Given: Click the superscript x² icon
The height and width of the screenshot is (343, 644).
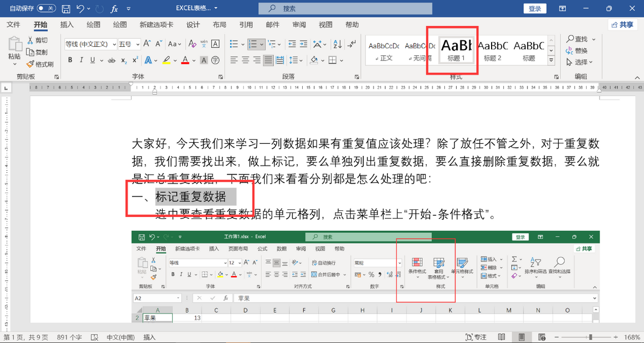Looking at the screenshot, I should click(x=135, y=60).
